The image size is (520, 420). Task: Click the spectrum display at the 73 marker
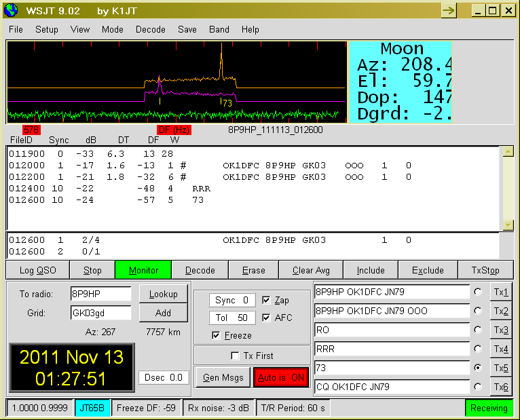tap(227, 102)
